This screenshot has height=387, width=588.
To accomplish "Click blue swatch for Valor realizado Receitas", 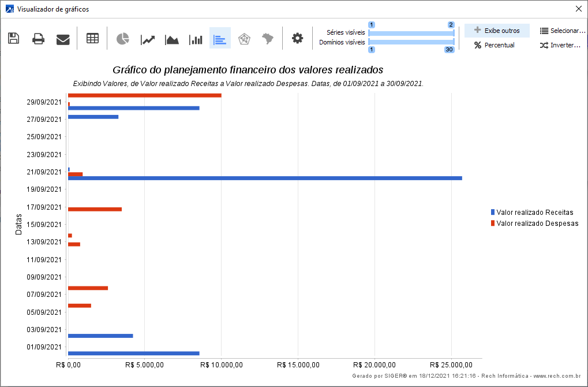I will pos(493,212).
